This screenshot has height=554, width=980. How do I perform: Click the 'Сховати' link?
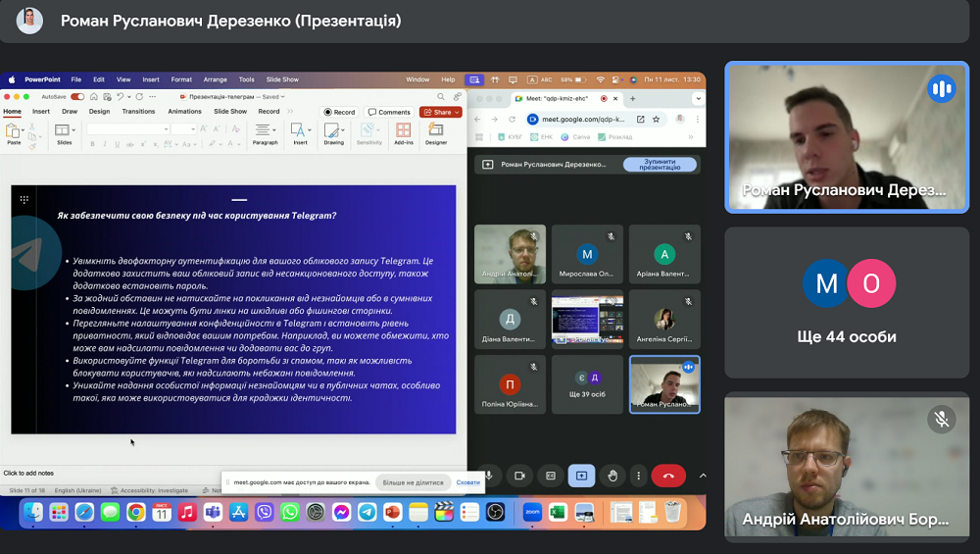tap(467, 482)
